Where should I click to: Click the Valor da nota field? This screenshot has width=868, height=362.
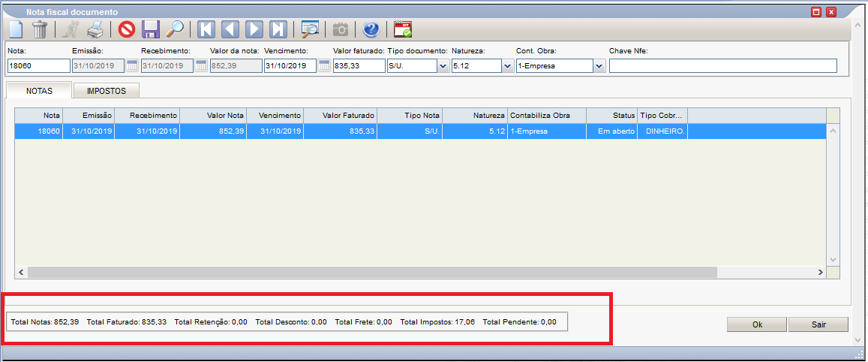point(236,66)
